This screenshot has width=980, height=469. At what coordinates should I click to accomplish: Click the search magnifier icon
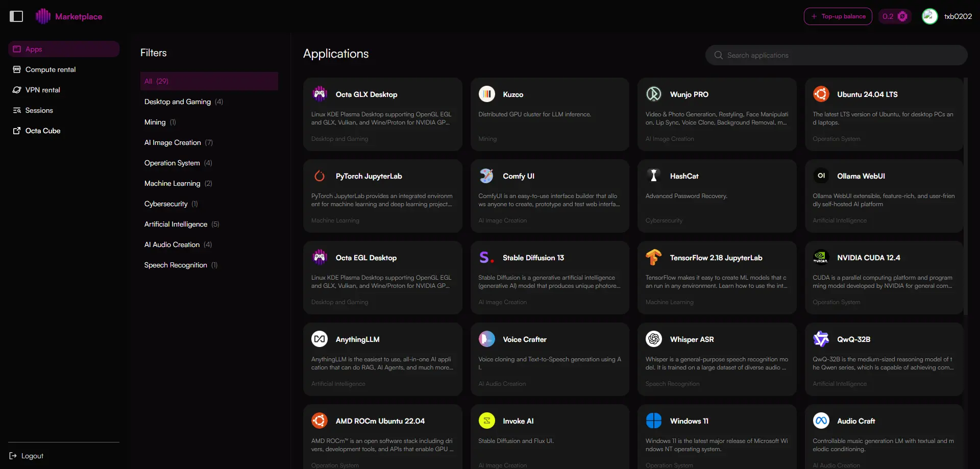click(718, 55)
